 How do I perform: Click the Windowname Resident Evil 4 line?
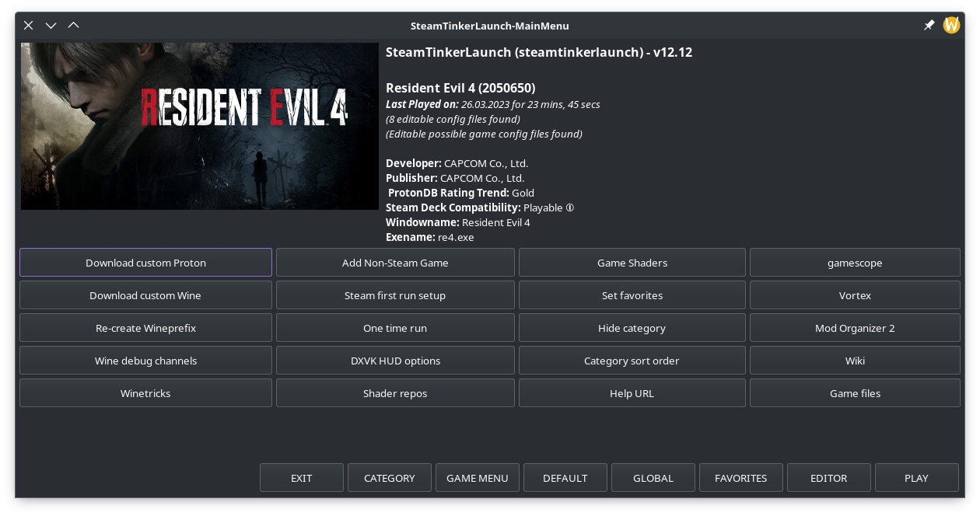(x=458, y=222)
